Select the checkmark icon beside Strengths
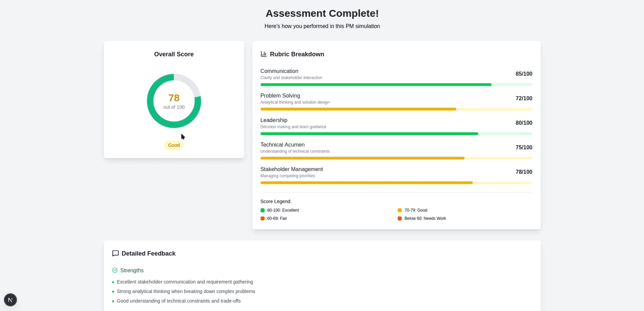The height and width of the screenshot is (311, 644). 115,270
